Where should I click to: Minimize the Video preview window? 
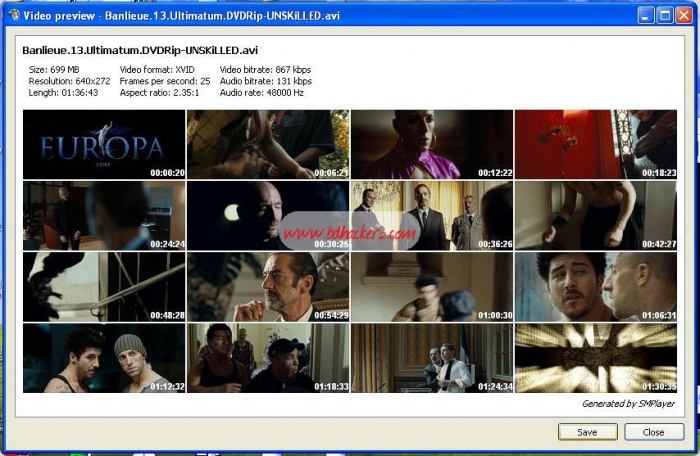point(645,16)
